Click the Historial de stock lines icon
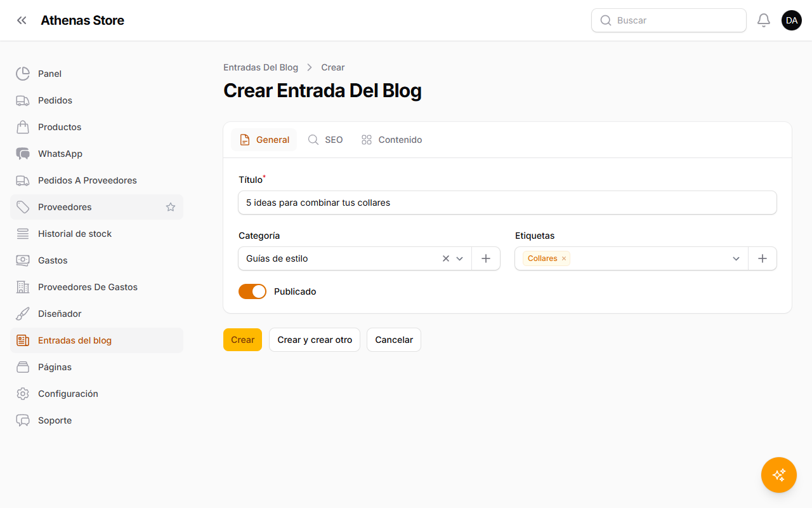812x508 pixels. coord(23,234)
